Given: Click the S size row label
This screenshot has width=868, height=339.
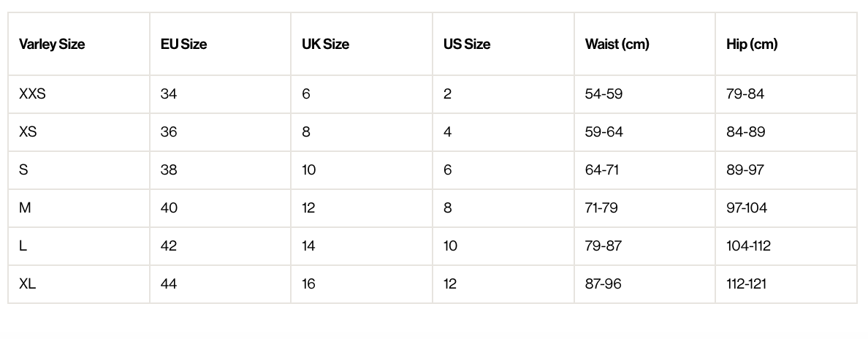Looking at the screenshot, I should point(23,170).
